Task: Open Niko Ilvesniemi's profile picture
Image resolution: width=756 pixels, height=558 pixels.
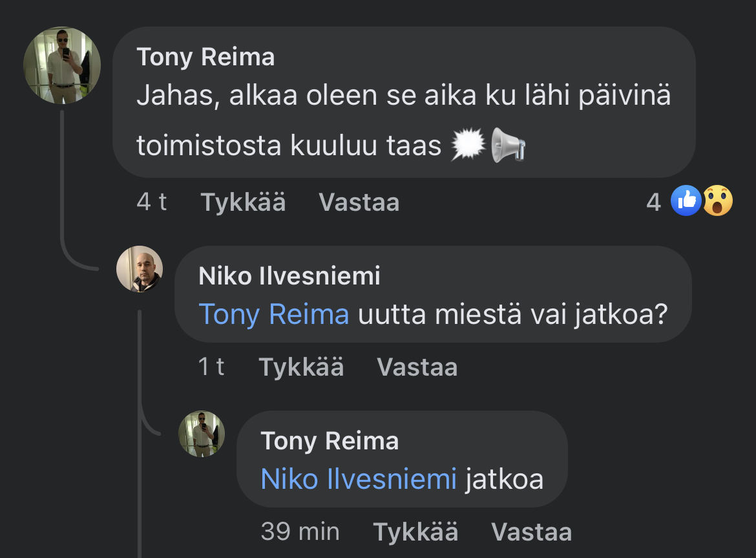Action: point(140,269)
